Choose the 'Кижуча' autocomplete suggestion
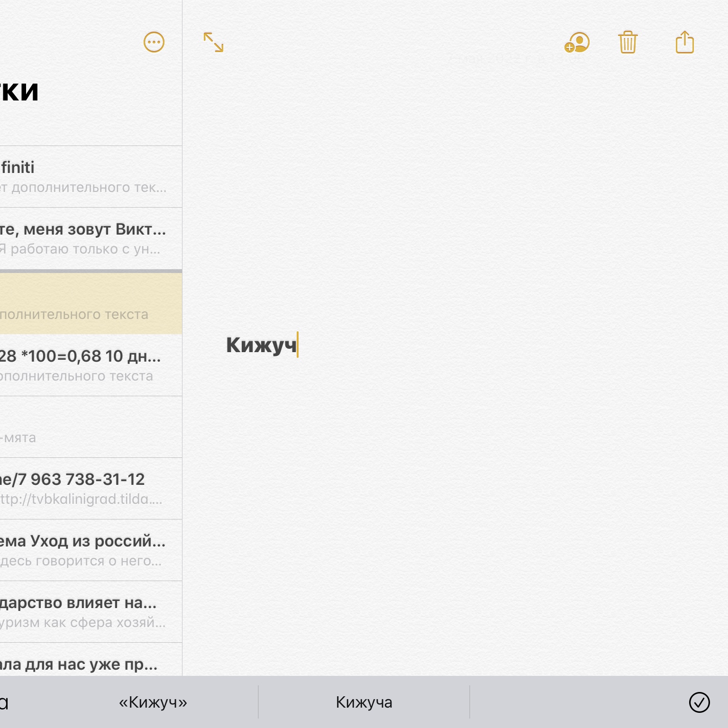728x728 pixels. coord(364,702)
